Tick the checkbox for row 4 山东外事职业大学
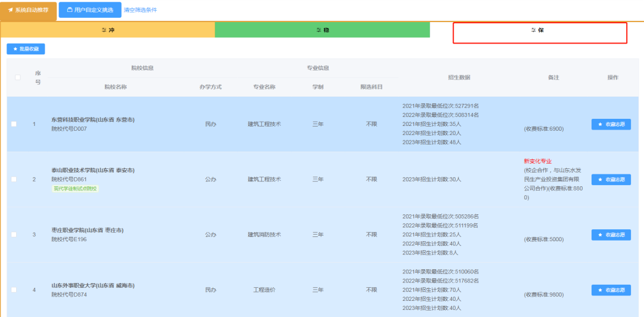Image resolution: width=644 pixels, height=317 pixels. [14, 290]
